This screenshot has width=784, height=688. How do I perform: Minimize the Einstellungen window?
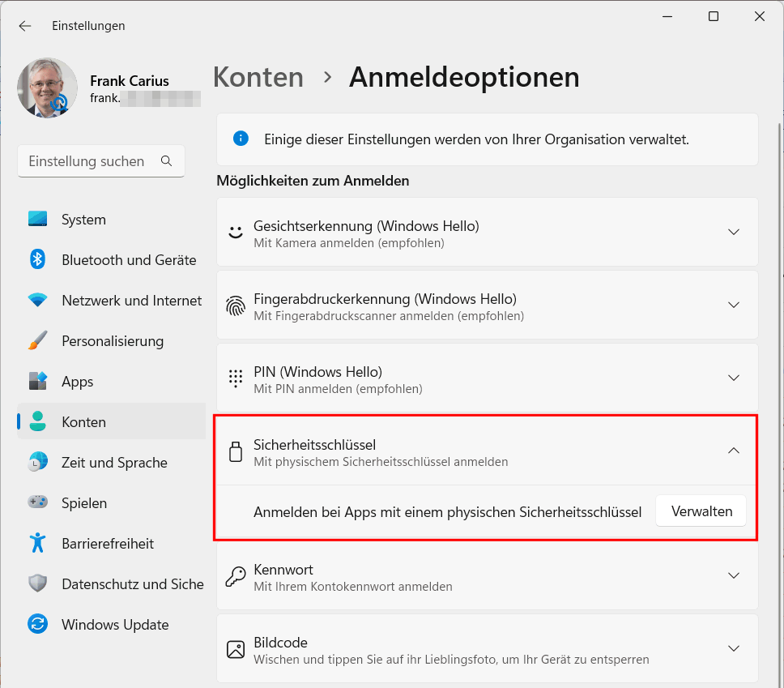[667, 16]
